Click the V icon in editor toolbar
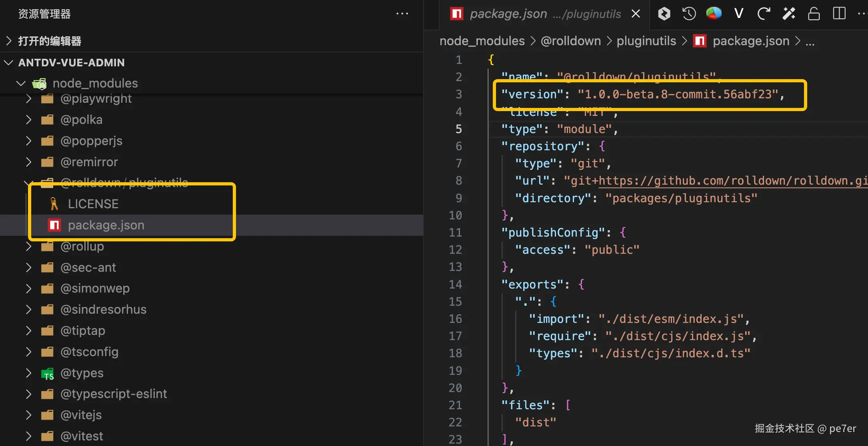The width and height of the screenshot is (868, 446). pyautogui.click(x=739, y=14)
